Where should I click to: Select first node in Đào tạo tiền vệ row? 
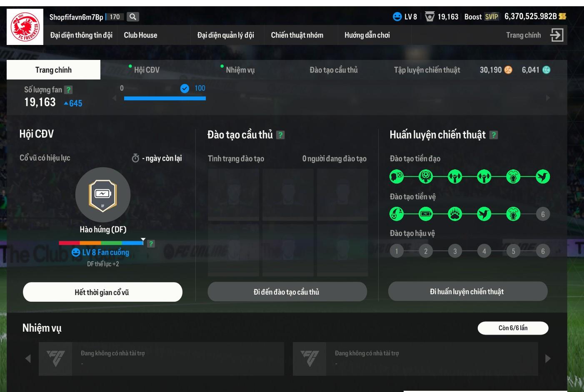pos(397,214)
